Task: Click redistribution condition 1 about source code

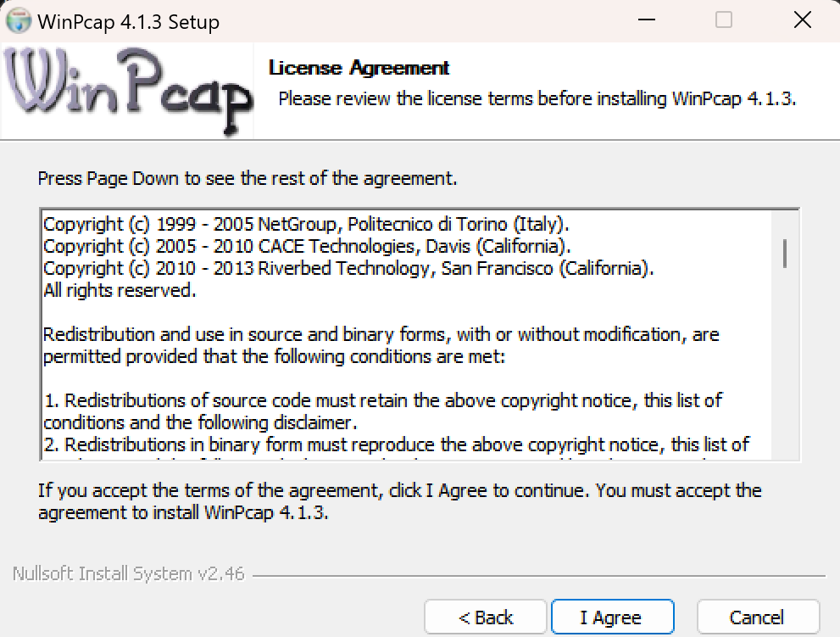Action: (x=382, y=411)
